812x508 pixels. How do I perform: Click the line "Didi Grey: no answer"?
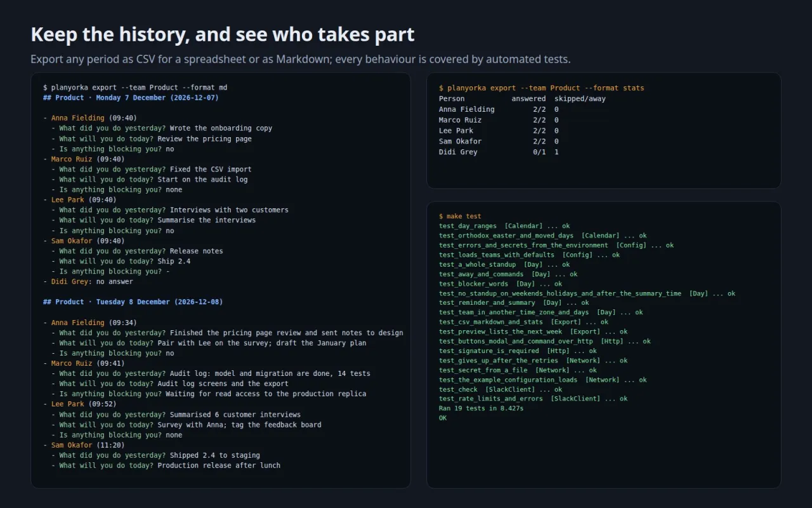tap(88, 282)
